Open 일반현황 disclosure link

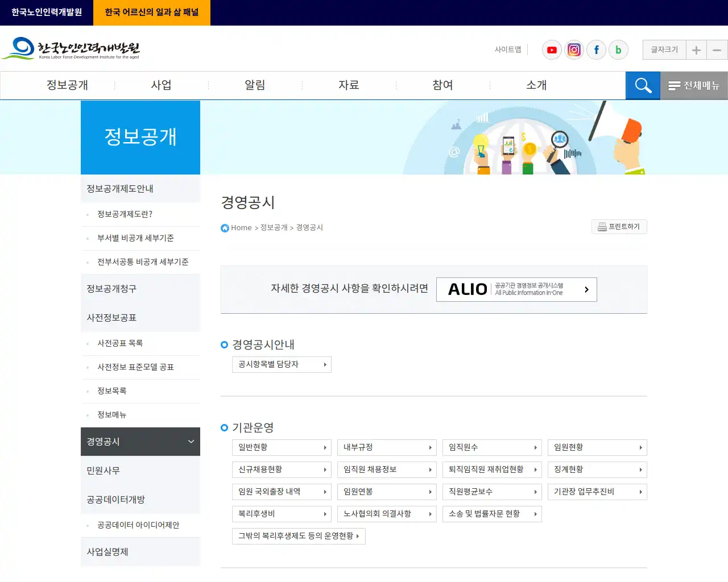282,447
